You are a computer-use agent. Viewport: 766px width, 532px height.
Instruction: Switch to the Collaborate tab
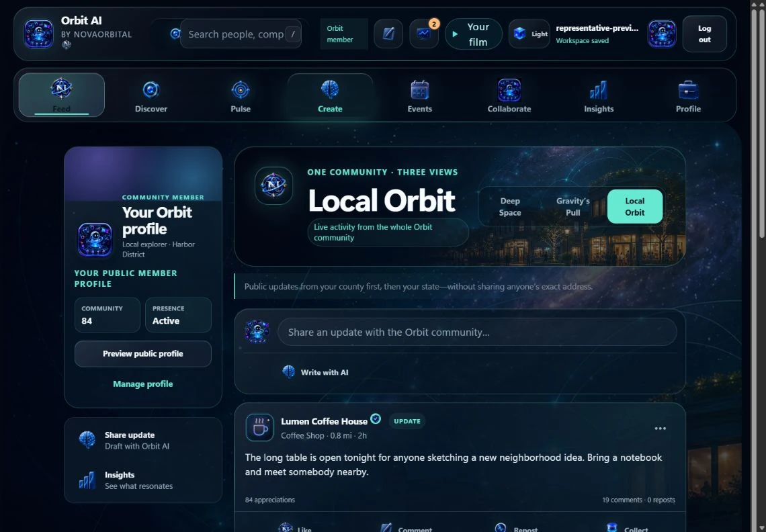(509, 95)
